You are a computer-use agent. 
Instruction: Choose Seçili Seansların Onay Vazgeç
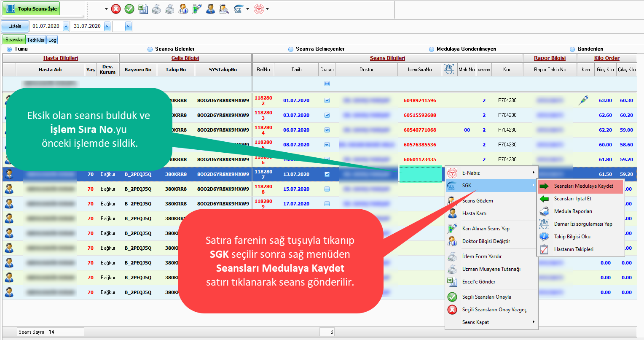click(491, 310)
